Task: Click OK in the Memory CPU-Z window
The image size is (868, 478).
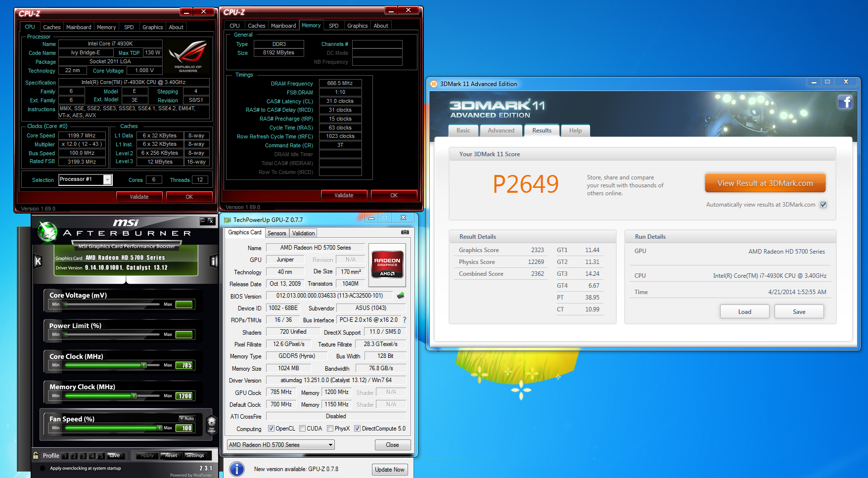Action: [394, 195]
